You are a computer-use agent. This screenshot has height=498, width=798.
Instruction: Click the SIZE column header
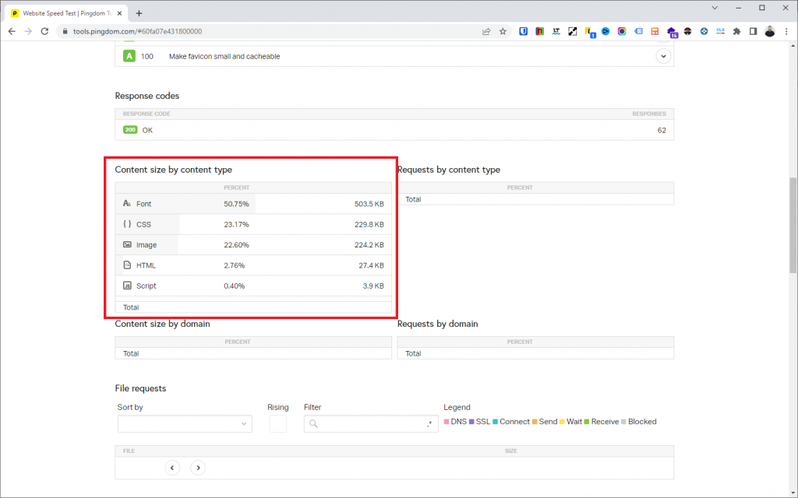click(511, 451)
